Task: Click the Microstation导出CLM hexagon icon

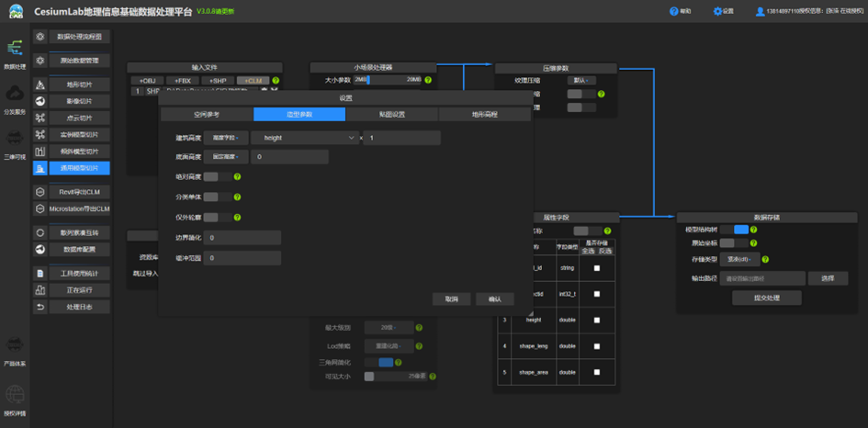Action: click(39, 208)
